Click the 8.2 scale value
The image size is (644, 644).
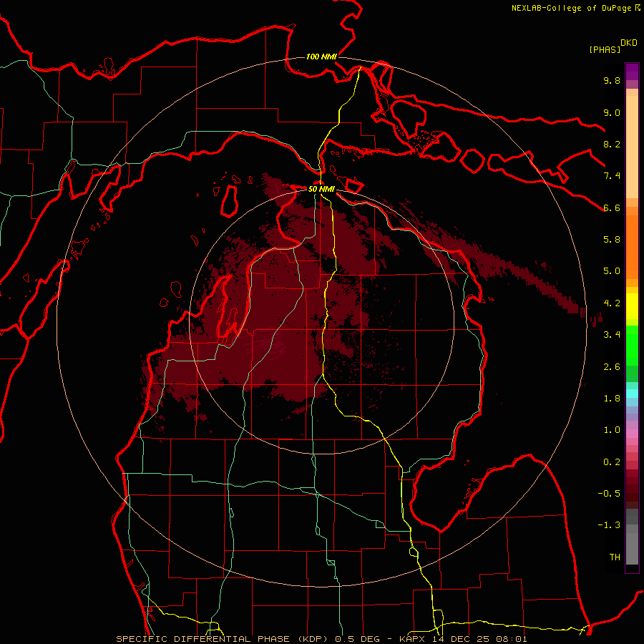(612, 144)
